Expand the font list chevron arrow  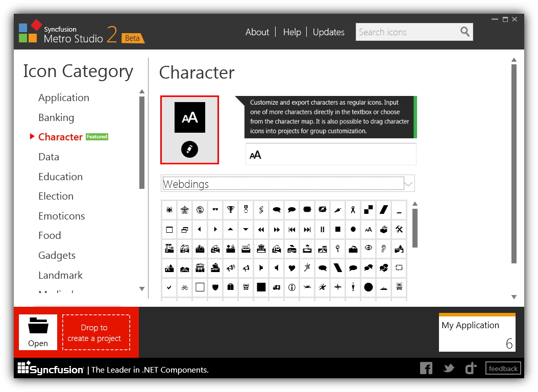coord(408,184)
